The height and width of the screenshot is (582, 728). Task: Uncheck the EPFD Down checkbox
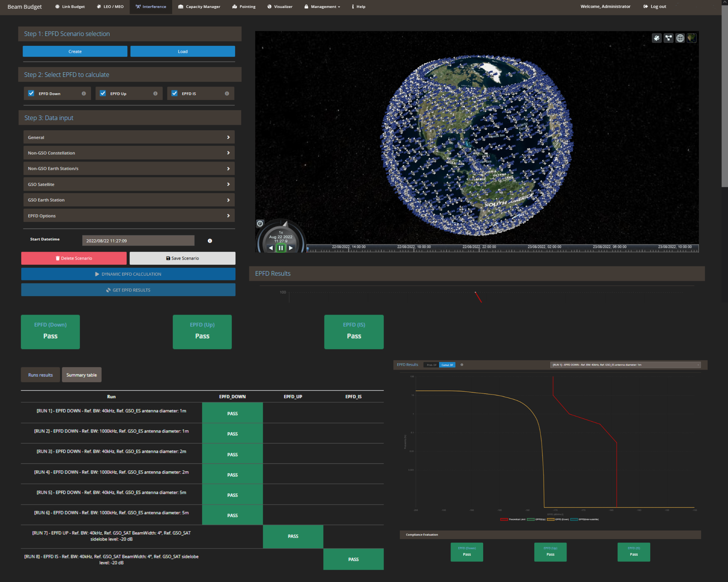[x=31, y=93]
